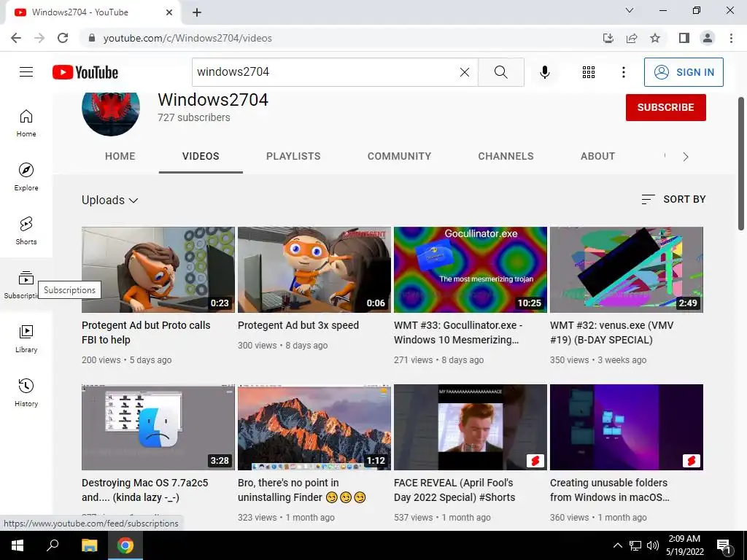Viewport: 747px width, 560px height.
Task: Go back in browser history
Action: (x=16, y=38)
